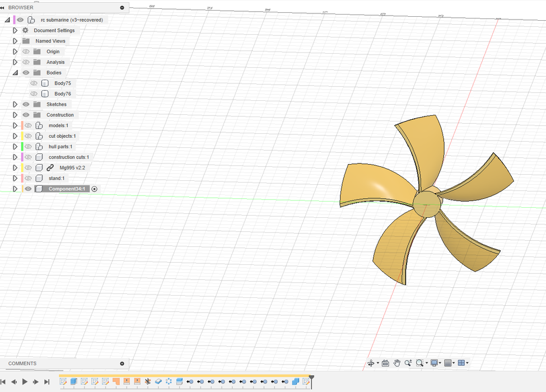The height and width of the screenshot is (392, 546).
Task: Select the blue extrude feature in timeline
Action: click(73, 381)
